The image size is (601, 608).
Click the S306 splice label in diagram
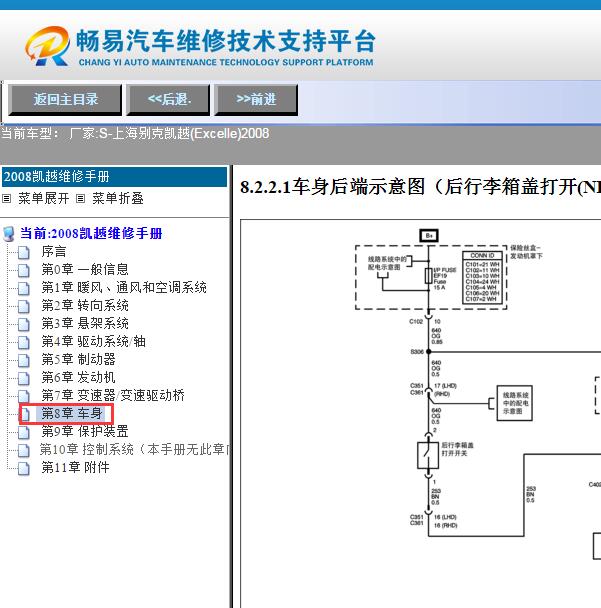click(x=417, y=352)
